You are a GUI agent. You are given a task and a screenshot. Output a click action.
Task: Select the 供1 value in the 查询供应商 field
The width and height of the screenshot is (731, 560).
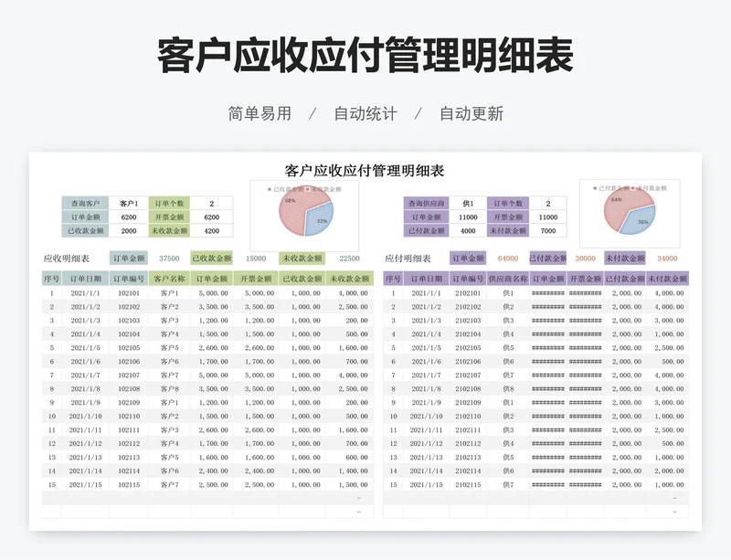pos(468,204)
